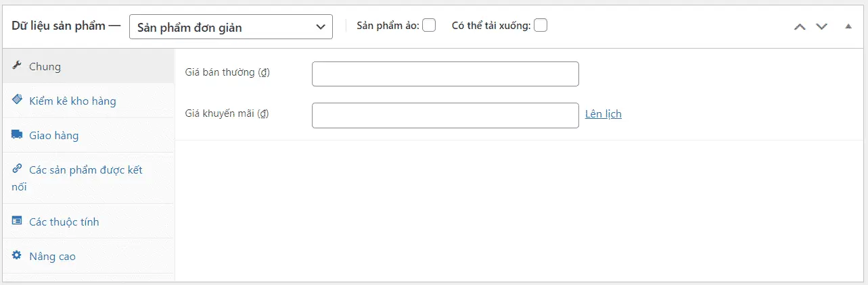Click the Lên lịch schedule link
This screenshot has height=285, width=868.
603,114
